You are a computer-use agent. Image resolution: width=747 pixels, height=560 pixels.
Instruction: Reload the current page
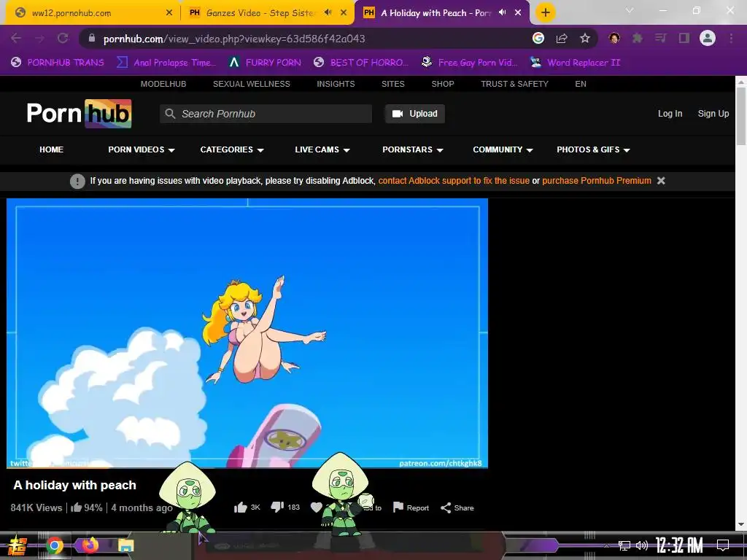[x=63, y=39]
